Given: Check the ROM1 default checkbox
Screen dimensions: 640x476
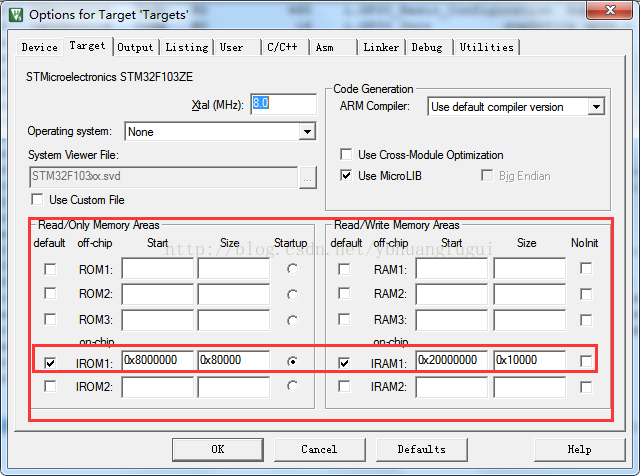Looking at the screenshot, I should [50, 269].
